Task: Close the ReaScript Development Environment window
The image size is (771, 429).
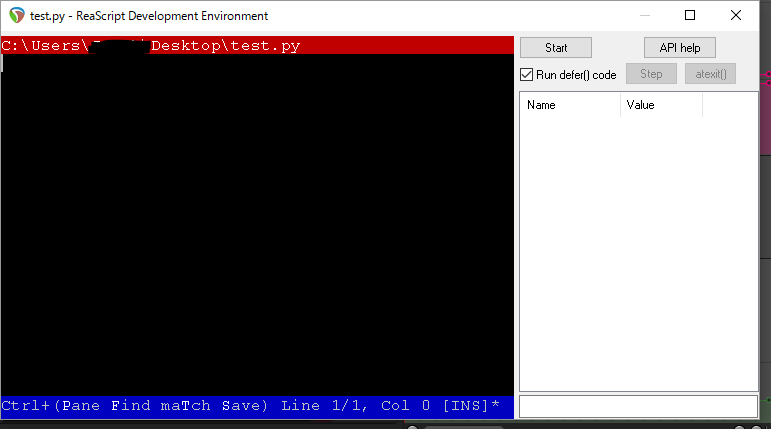Action: pyautogui.click(x=736, y=15)
